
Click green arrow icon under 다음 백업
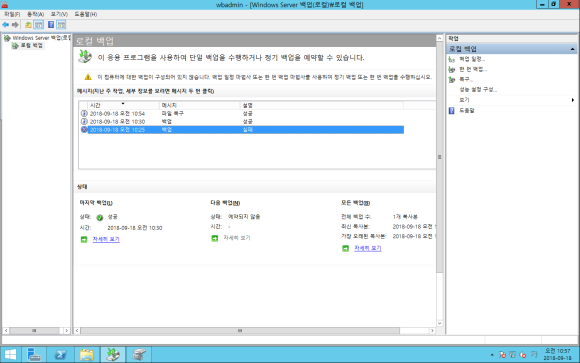[x=215, y=238]
